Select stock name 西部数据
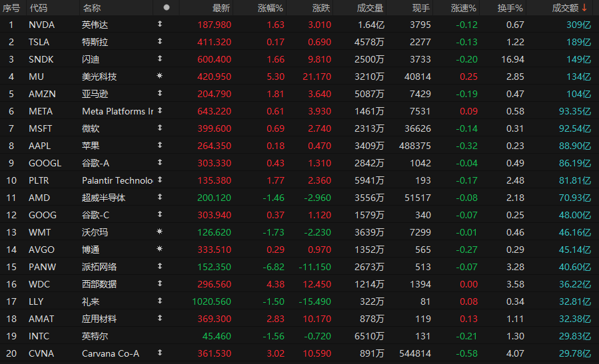Viewport: 599px width, 364px height. click(x=99, y=284)
